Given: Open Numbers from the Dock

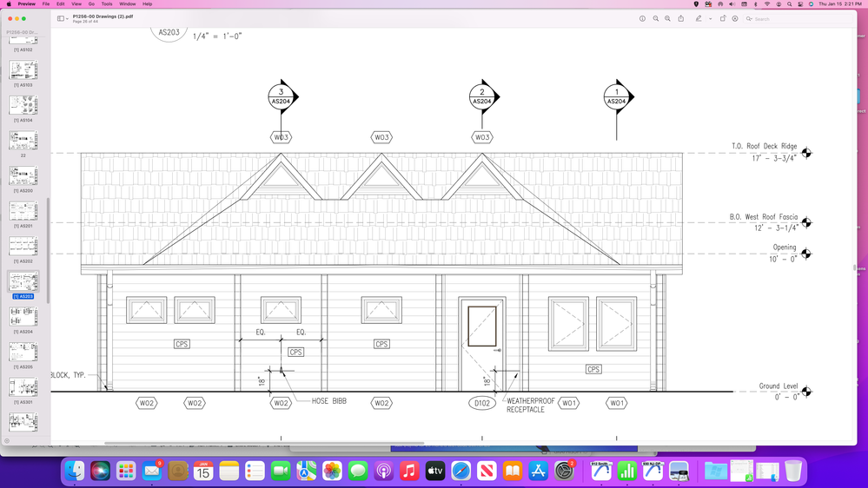Looking at the screenshot, I should (x=627, y=471).
